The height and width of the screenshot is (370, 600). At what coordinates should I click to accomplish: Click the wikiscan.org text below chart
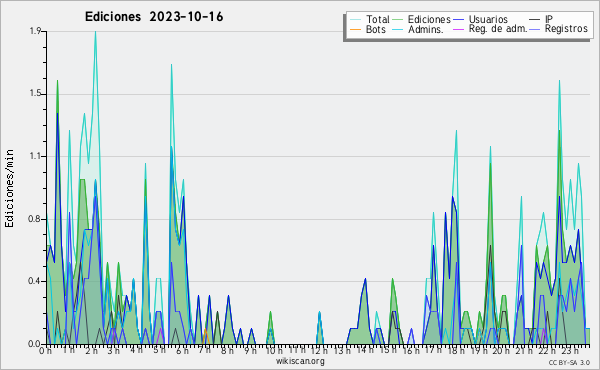point(300,361)
